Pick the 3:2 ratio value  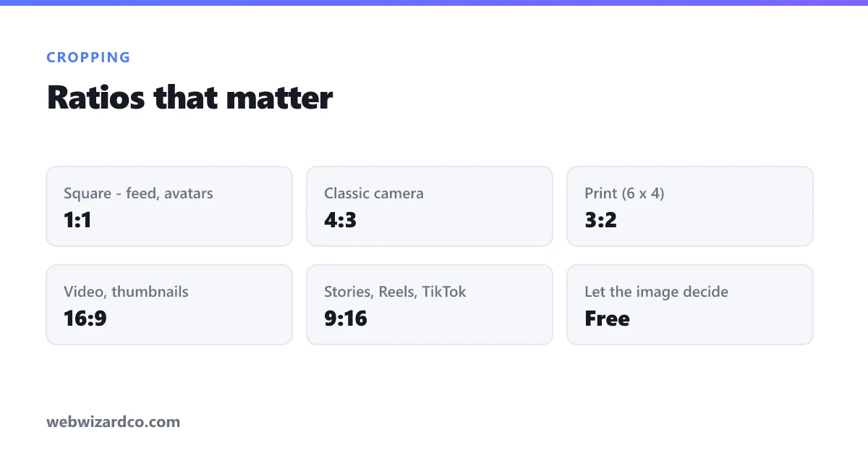[600, 220]
